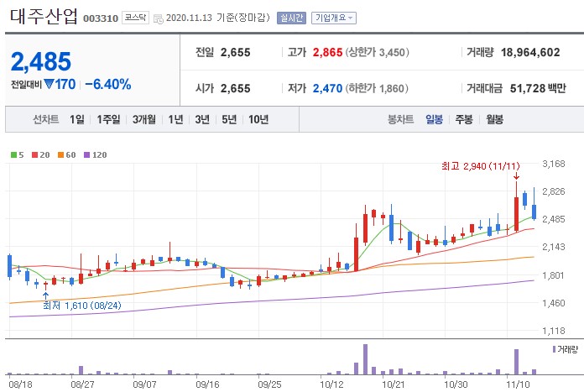Click the 1,118 price axis label
Screen dimensions: 584x392
click(554, 331)
